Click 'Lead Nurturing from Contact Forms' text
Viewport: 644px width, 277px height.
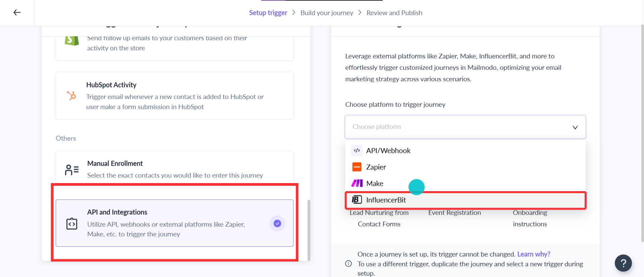379,218
